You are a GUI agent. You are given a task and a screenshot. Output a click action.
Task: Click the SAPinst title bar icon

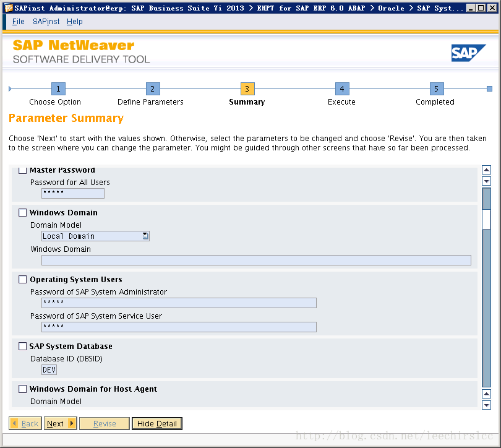(9, 7)
